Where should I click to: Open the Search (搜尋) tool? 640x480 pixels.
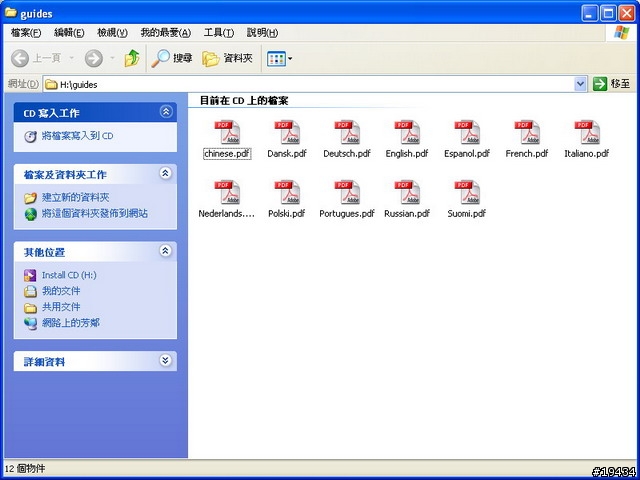[171, 58]
